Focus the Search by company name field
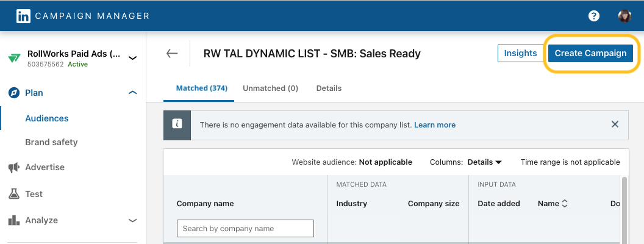Image resolution: width=644 pixels, height=244 pixels. coord(245,229)
